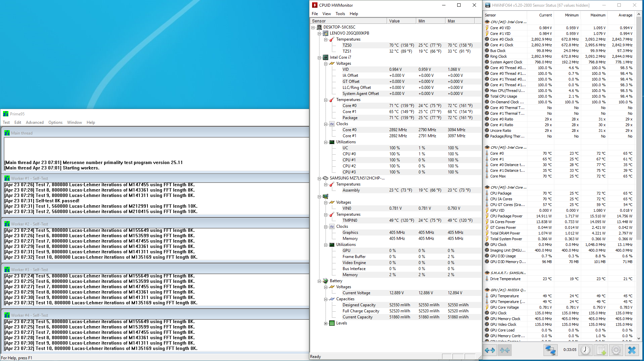The height and width of the screenshot is (361, 644).
Task: Collapse Temperatures node under LENOVO 20GQ000KPB
Action: 326,39
